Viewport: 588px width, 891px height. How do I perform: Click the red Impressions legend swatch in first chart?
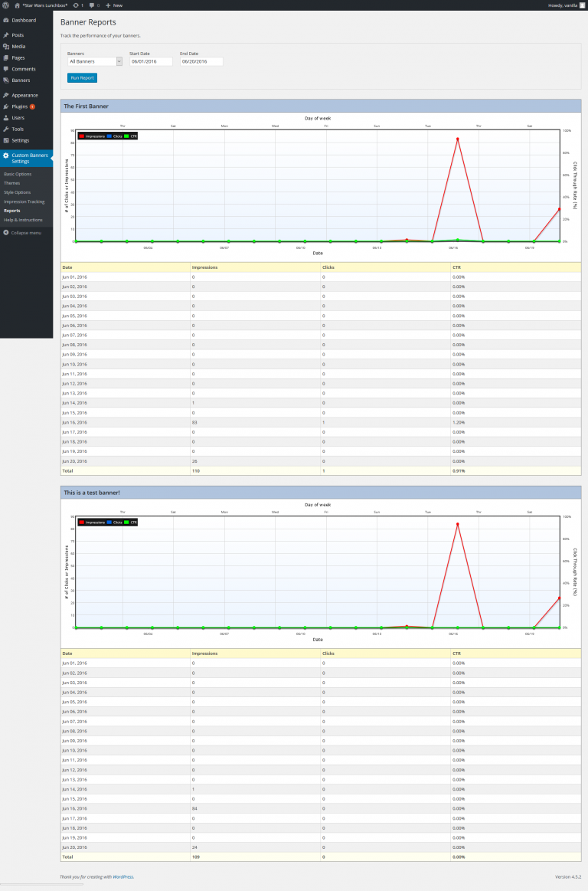[x=81, y=136]
